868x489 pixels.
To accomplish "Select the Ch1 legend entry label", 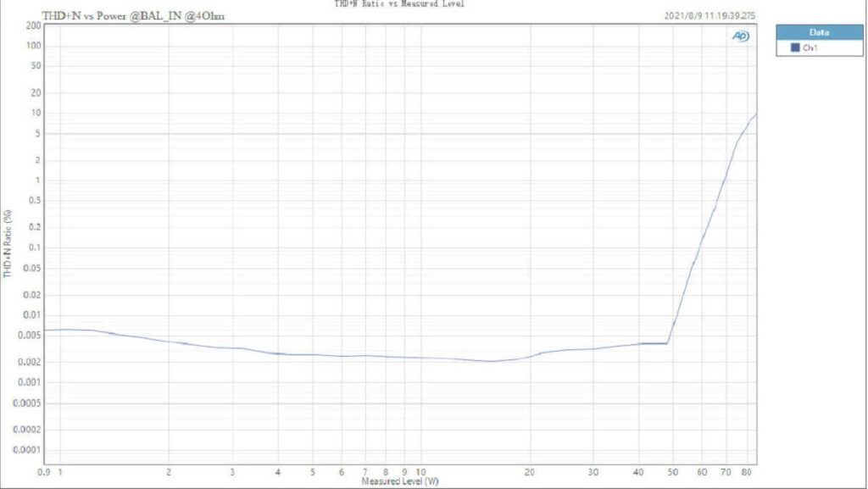I will click(810, 48).
